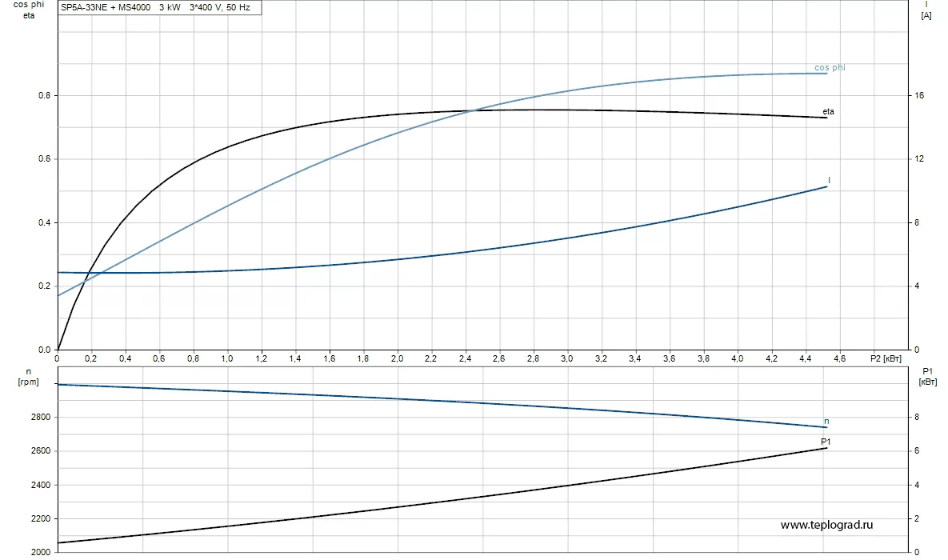Click the 16 tick on the current axis

coord(919,96)
